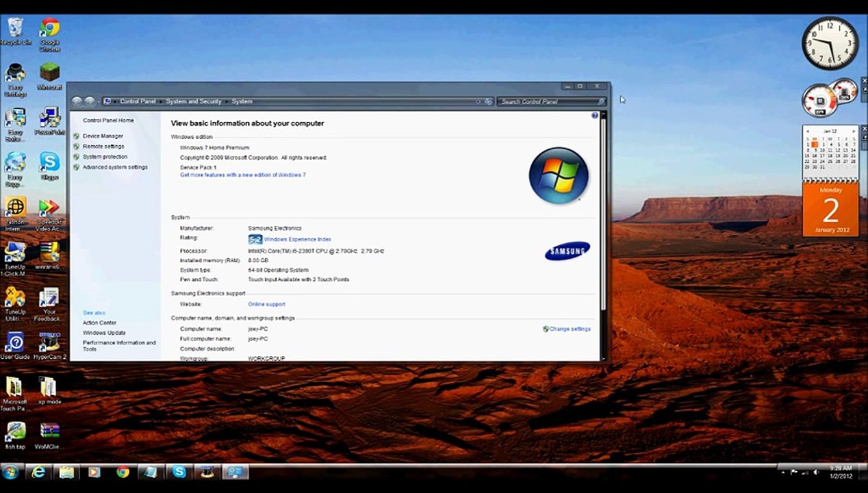Viewport: 868px width, 493px height.
Task: Open the TuneUp 1-Click Maintenance shortcut
Action: coord(15,260)
